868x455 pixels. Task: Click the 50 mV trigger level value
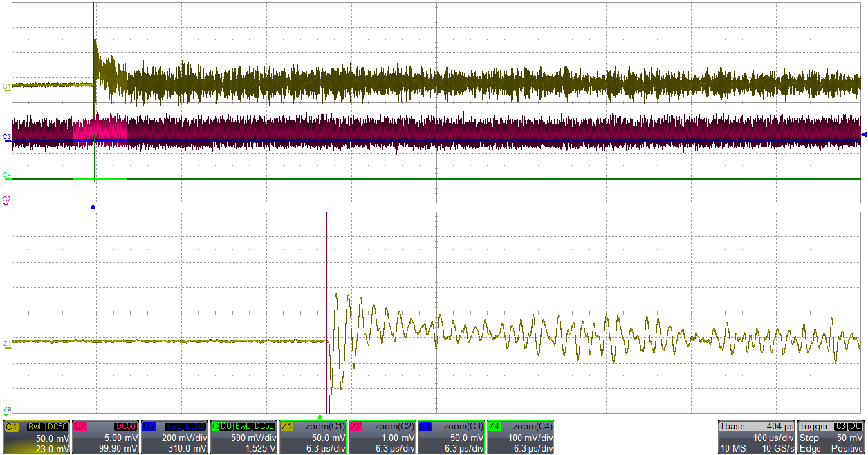(x=851, y=438)
